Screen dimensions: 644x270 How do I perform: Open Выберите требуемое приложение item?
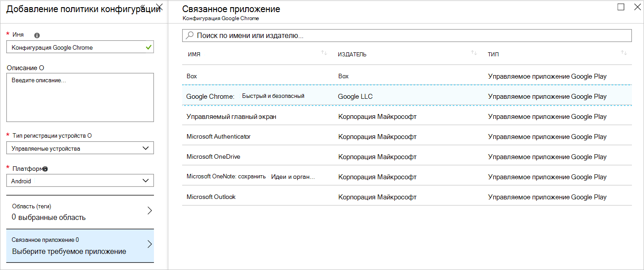(x=80, y=246)
